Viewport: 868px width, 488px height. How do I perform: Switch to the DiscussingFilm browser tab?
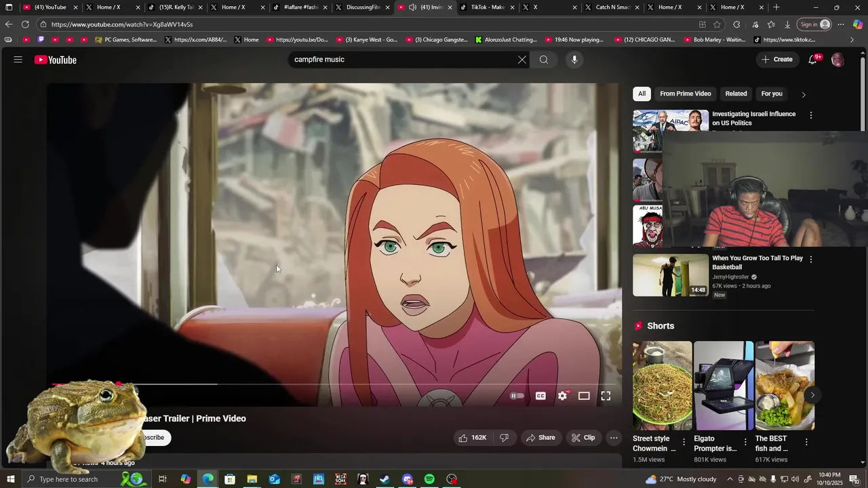[362, 7]
